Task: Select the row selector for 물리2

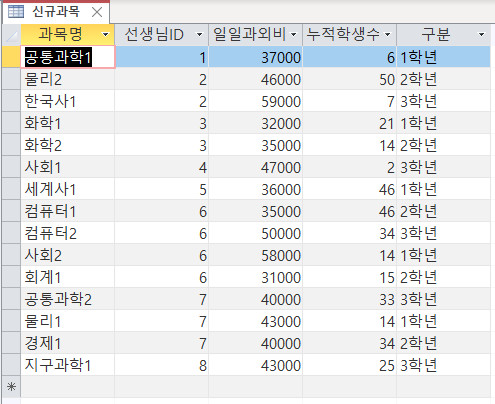Action: (x=12, y=79)
